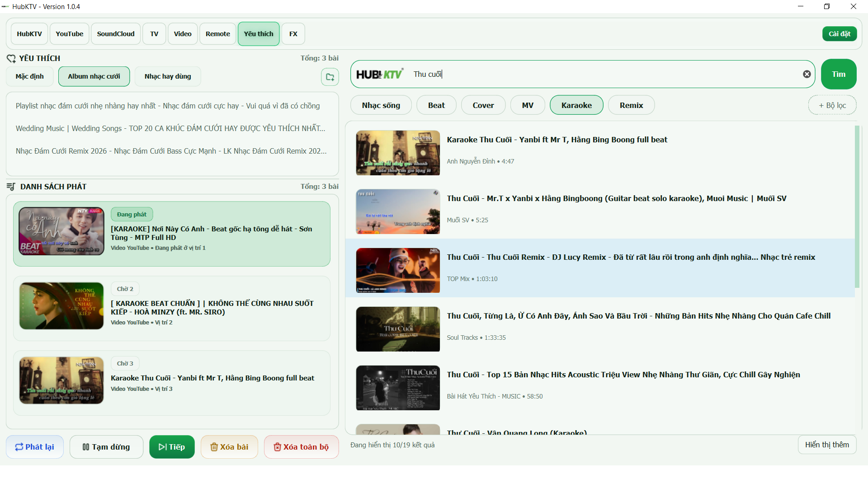Open the Video tab
868x488 pixels.
[x=183, y=34]
